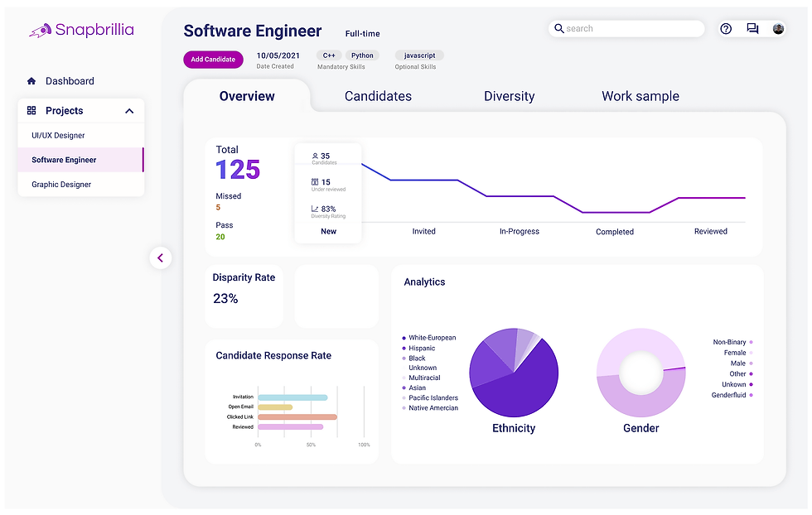Select the UI/UX Designer project
The width and height of the screenshot is (812, 515).
coord(81,136)
